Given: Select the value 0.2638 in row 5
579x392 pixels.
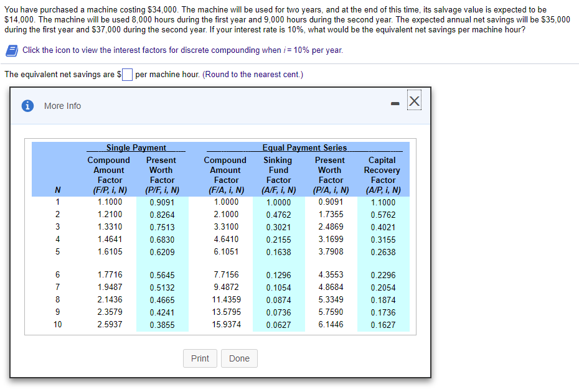Looking at the screenshot, I should 383,252.
